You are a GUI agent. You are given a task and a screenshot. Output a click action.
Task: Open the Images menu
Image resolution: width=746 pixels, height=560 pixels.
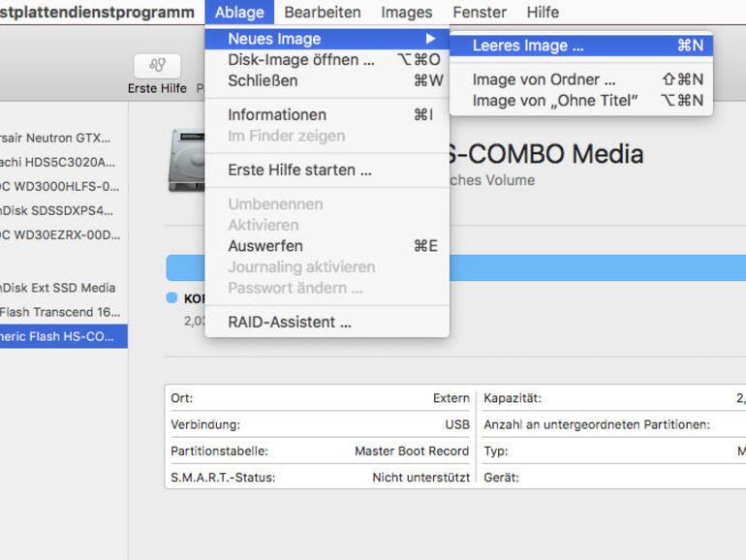tap(407, 12)
